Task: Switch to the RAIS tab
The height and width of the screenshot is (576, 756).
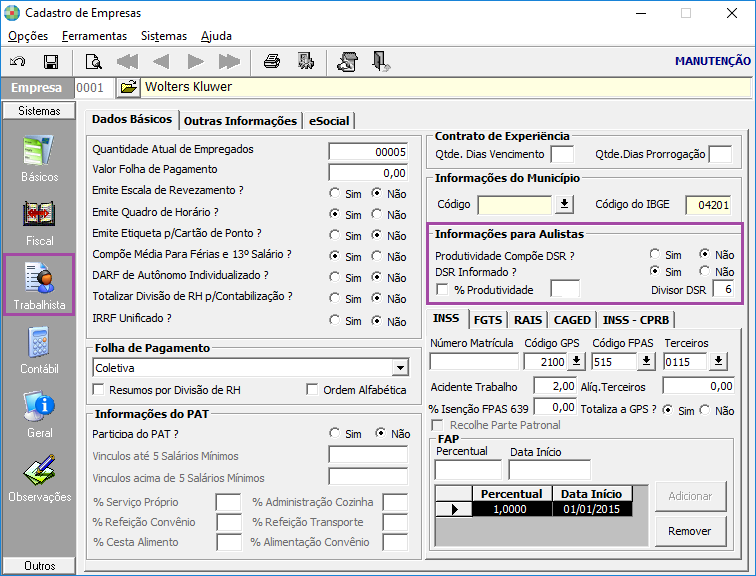Action: click(527, 320)
